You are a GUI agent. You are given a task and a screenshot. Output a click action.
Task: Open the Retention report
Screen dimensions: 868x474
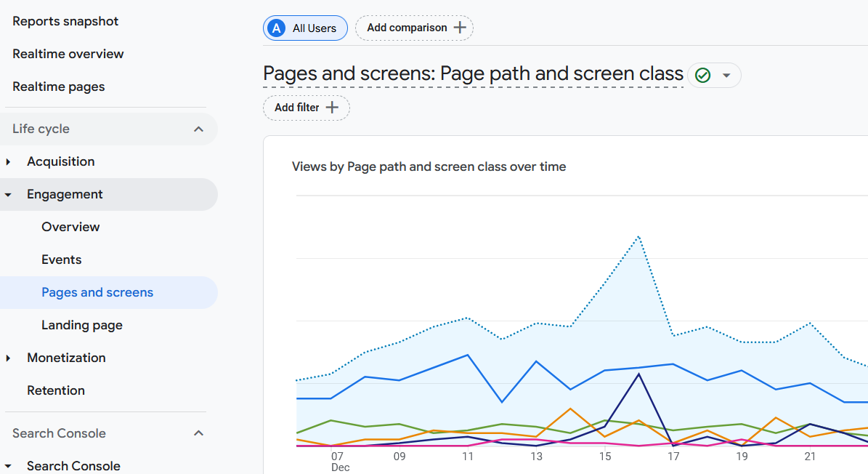[56, 390]
